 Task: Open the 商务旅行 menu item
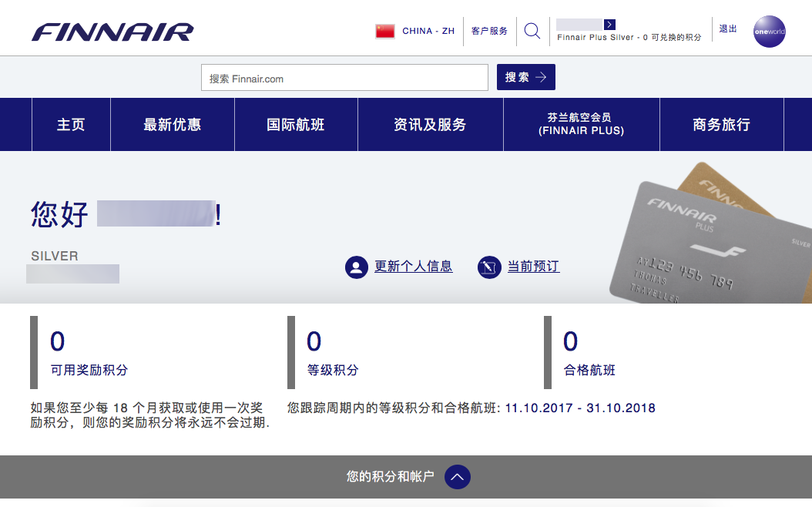[x=721, y=124]
